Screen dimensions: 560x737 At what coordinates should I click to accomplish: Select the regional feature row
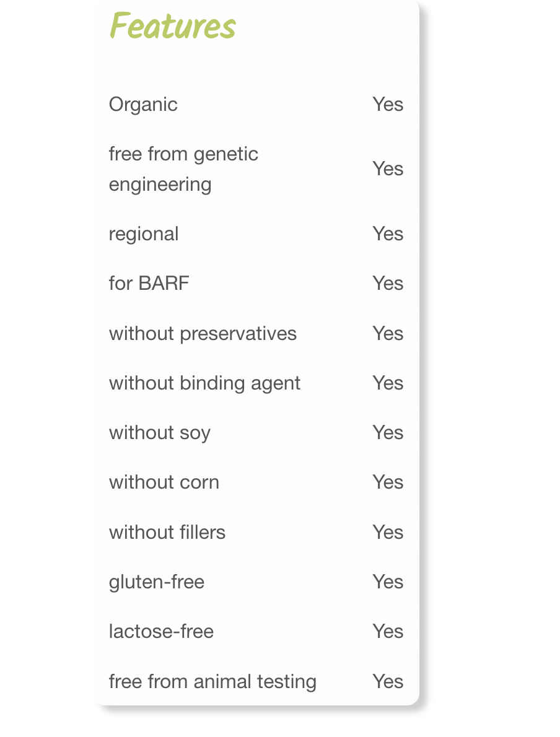click(x=144, y=234)
